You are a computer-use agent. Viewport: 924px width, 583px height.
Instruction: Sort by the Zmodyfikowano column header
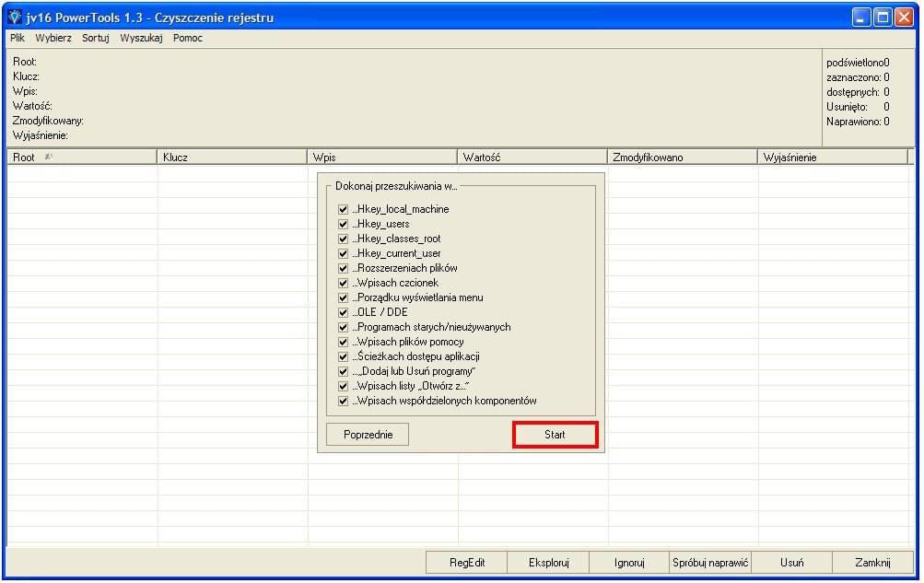click(682, 157)
